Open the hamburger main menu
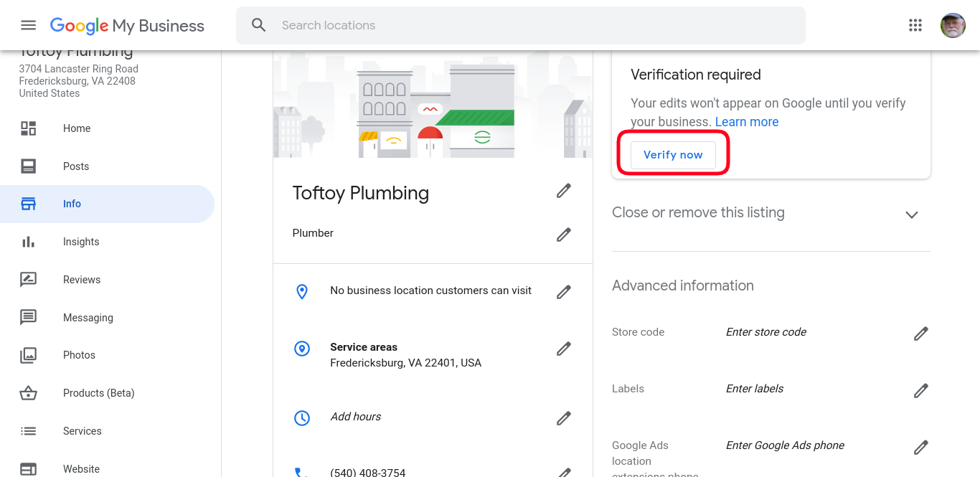 pyautogui.click(x=28, y=25)
